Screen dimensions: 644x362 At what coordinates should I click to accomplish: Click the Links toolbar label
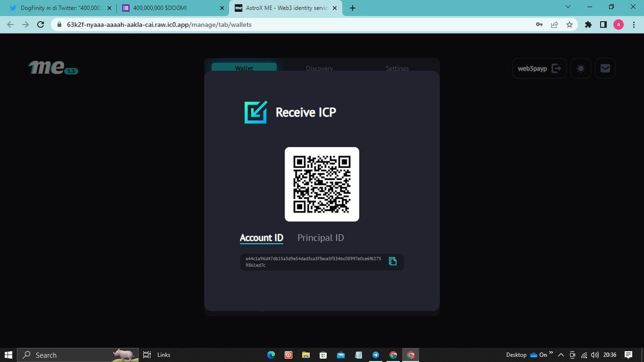click(164, 355)
